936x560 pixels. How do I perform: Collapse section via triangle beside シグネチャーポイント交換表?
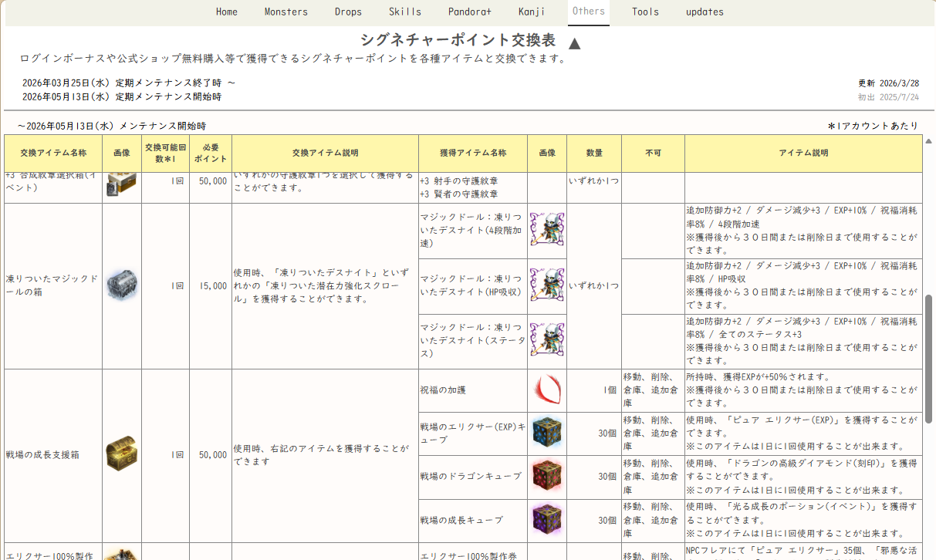[x=575, y=43]
